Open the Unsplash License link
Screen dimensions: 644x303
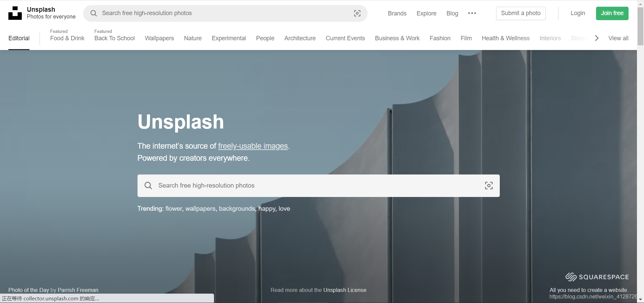[x=345, y=290]
